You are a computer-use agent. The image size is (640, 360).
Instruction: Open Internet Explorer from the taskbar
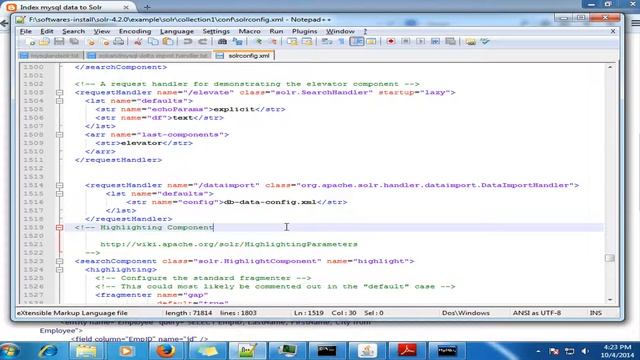click(47, 351)
